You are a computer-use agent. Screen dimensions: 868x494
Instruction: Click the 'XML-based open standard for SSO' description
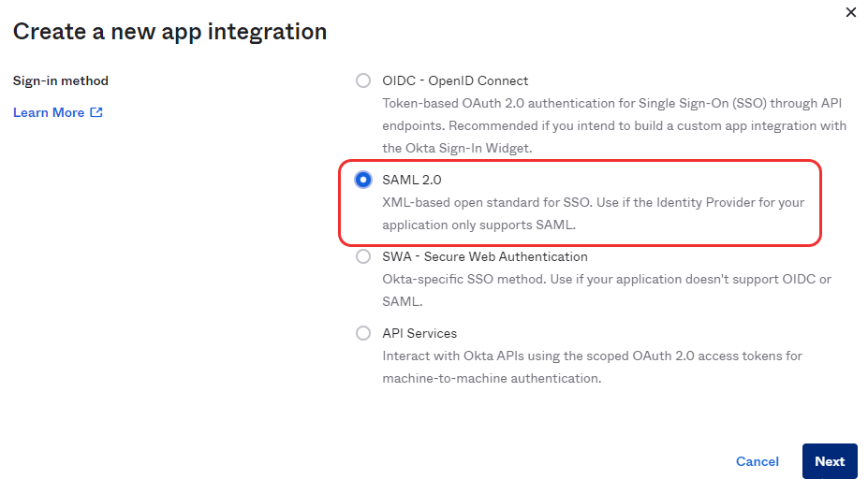(x=594, y=202)
